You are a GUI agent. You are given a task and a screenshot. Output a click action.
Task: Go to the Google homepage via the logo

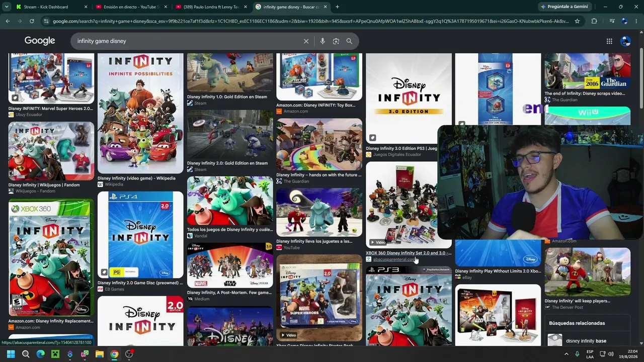[40, 41]
